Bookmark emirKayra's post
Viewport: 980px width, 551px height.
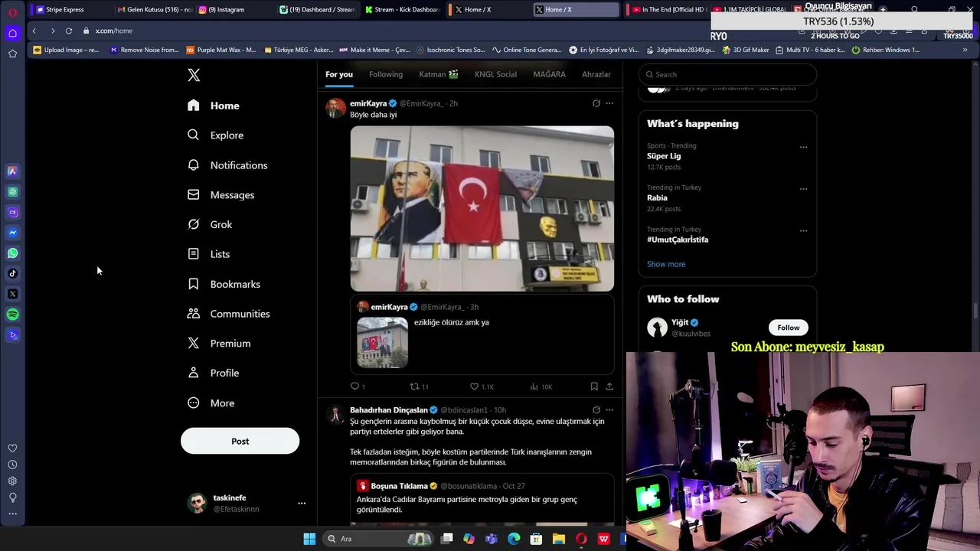[x=594, y=386]
